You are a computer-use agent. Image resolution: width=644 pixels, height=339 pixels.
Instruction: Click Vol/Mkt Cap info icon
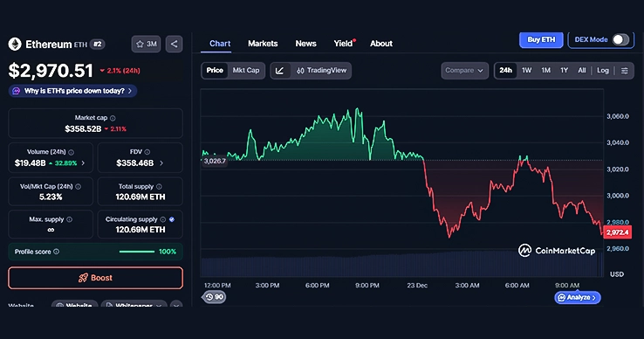pyautogui.click(x=78, y=187)
